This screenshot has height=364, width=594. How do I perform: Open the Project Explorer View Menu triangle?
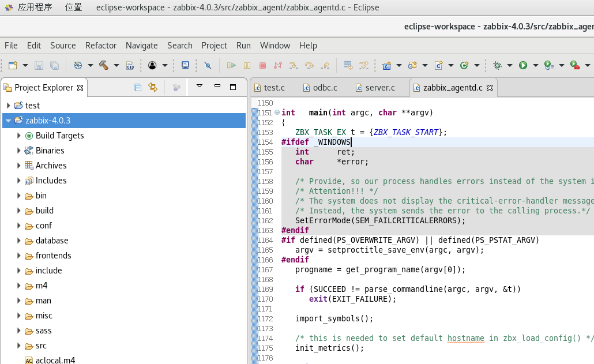coord(200,86)
